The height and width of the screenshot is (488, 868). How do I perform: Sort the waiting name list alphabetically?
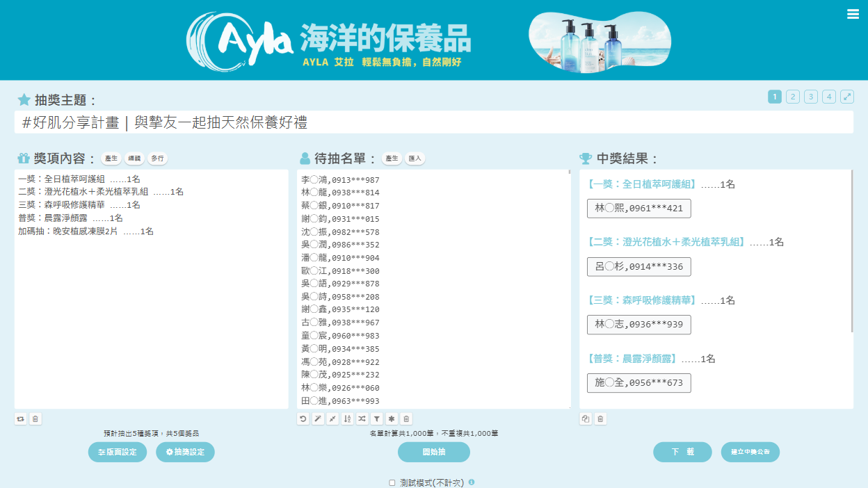(x=348, y=418)
